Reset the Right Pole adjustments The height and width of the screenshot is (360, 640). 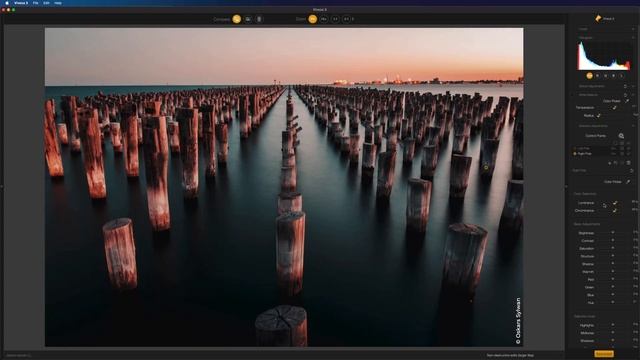click(x=632, y=171)
